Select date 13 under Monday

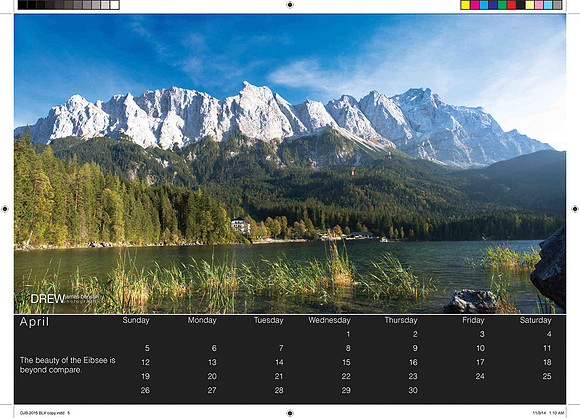pos(212,363)
